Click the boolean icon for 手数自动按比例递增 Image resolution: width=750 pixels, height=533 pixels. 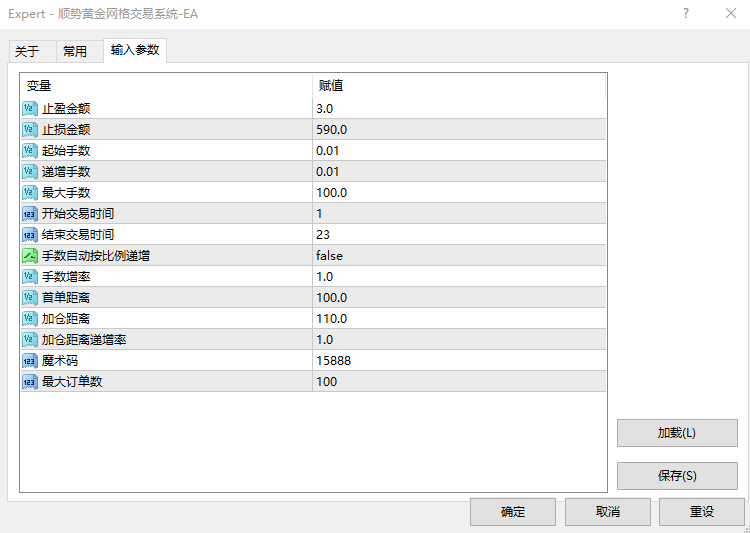[x=29, y=255]
